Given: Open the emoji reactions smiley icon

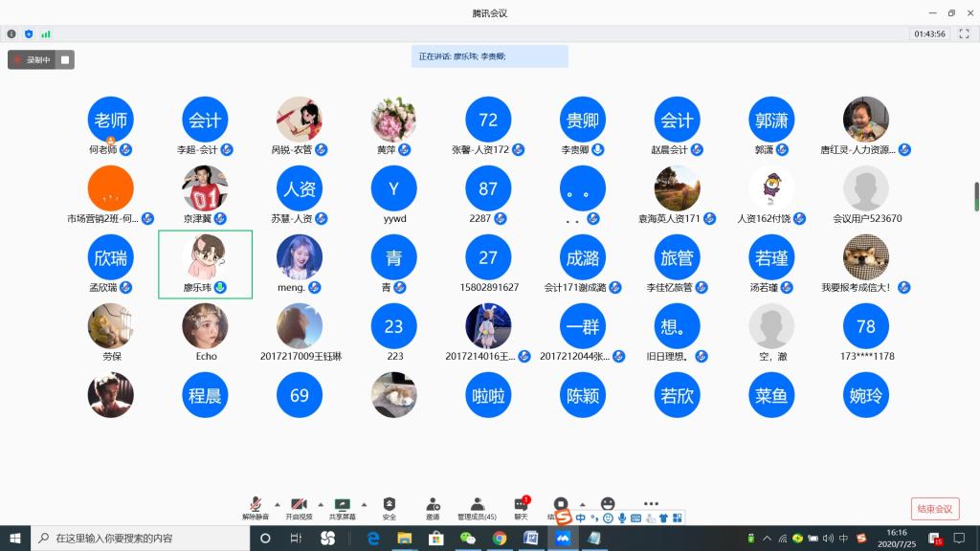Looking at the screenshot, I should tap(608, 503).
